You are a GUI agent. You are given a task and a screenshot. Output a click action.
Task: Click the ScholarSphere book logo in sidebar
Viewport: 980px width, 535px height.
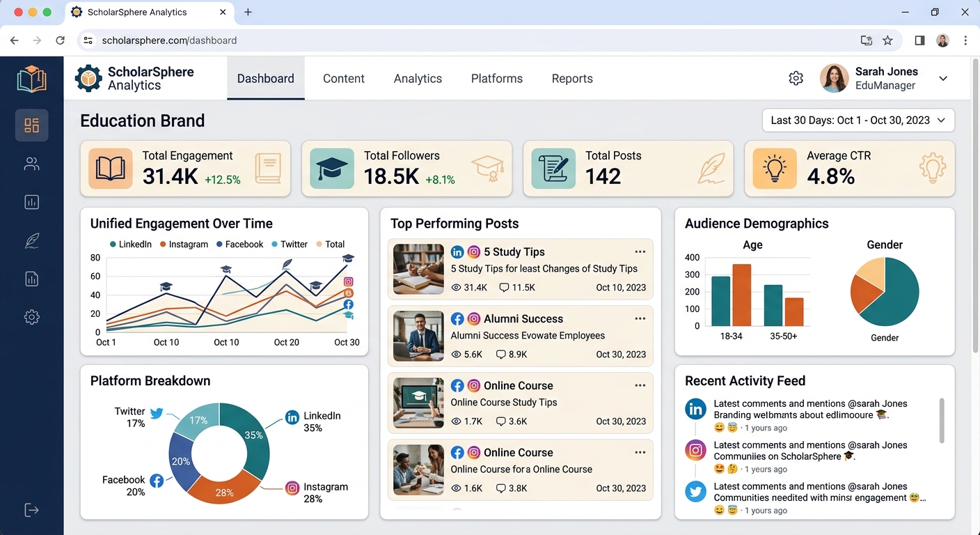click(31, 79)
